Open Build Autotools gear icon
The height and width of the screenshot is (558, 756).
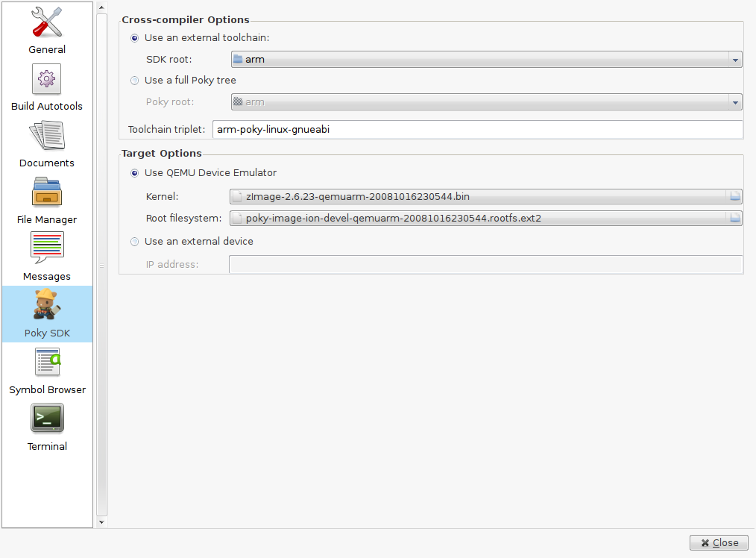click(x=47, y=79)
